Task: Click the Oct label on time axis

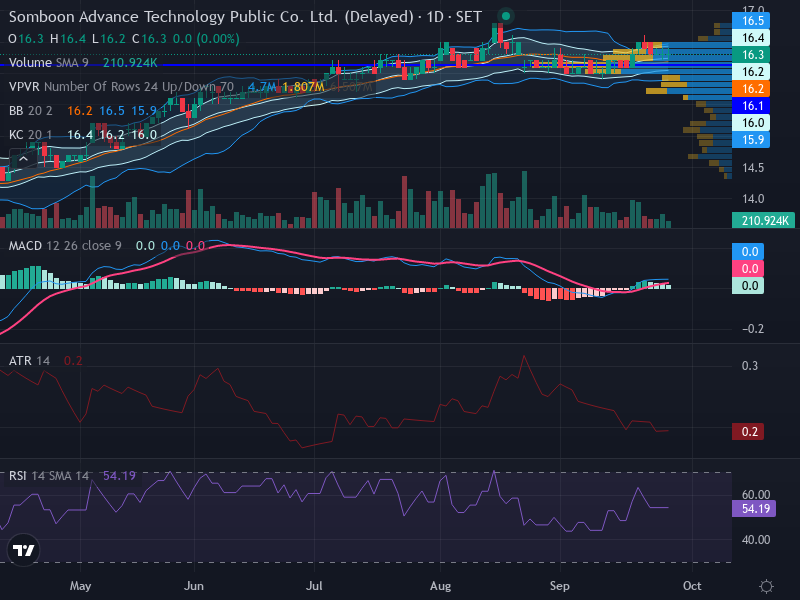Action: click(x=692, y=586)
